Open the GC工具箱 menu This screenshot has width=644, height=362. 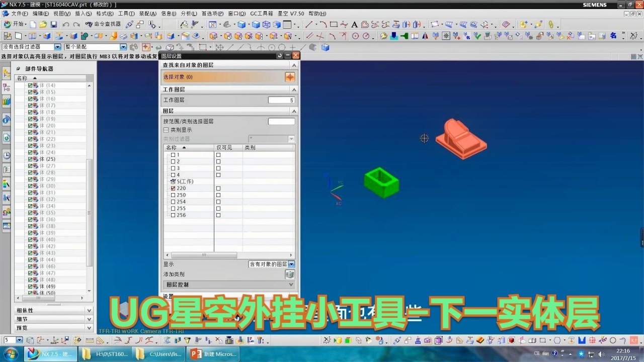point(262,14)
